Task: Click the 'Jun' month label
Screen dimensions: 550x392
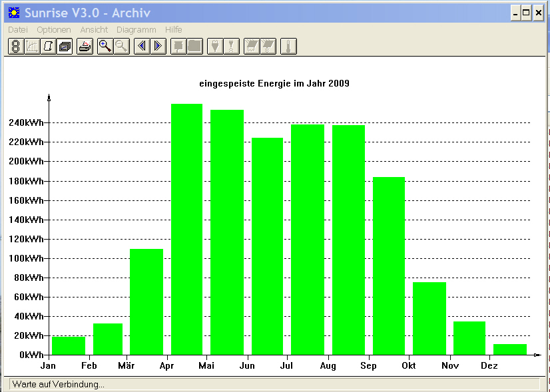Action: (247, 365)
